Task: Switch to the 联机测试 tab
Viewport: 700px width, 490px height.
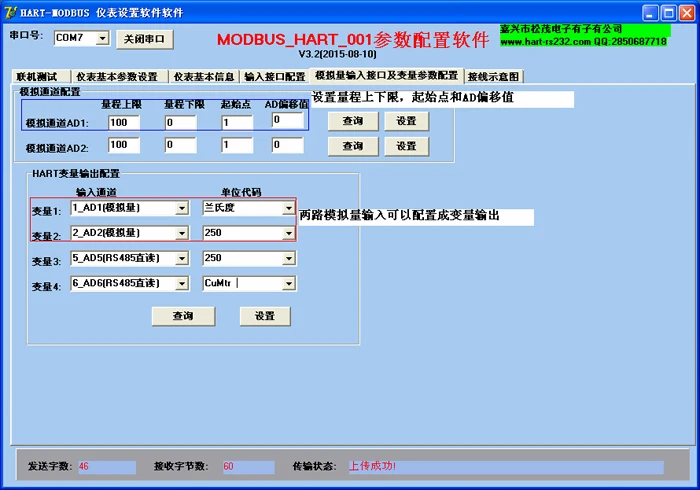Action: (x=41, y=77)
